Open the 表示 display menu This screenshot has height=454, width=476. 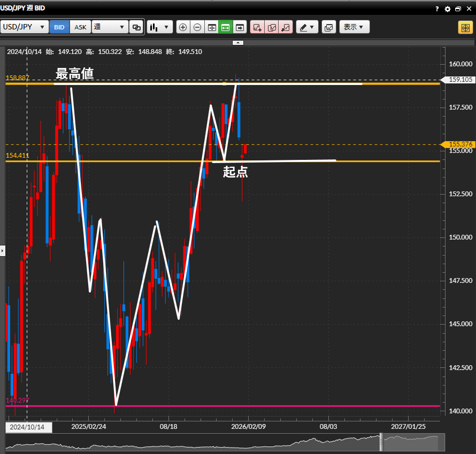(x=354, y=27)
